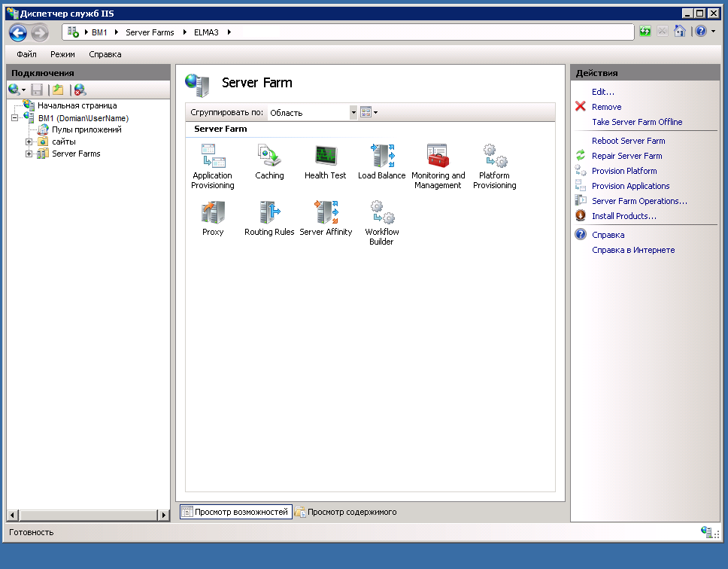Open the view mode dropdown button

(x=369, y=113)
